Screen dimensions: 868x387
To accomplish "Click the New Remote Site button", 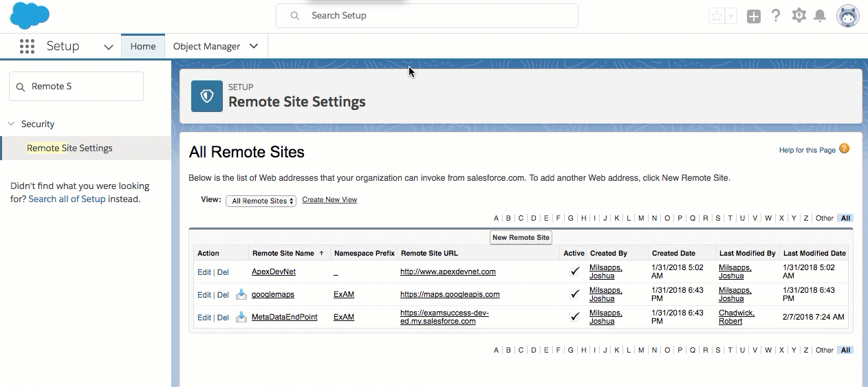I will (521, 237).
